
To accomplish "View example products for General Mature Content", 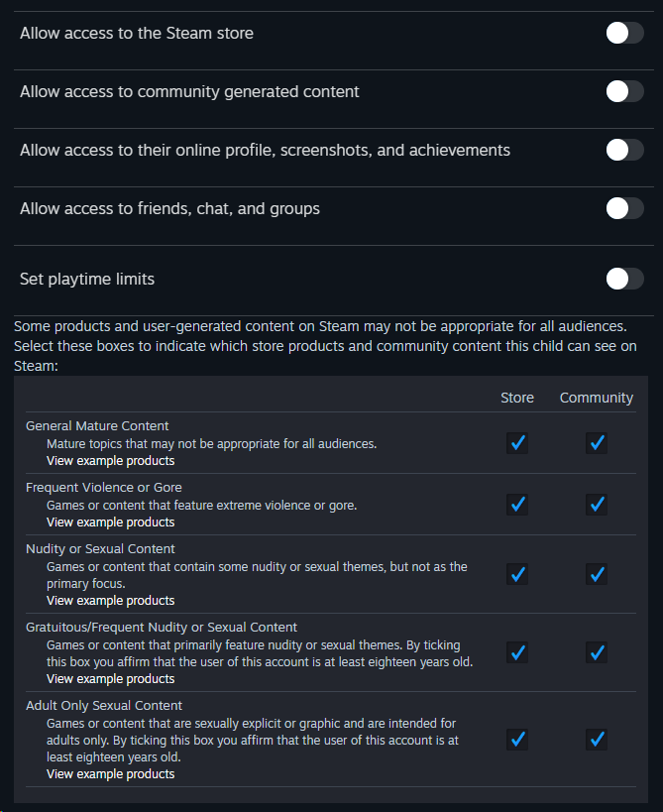I will (x=110, y=461).
